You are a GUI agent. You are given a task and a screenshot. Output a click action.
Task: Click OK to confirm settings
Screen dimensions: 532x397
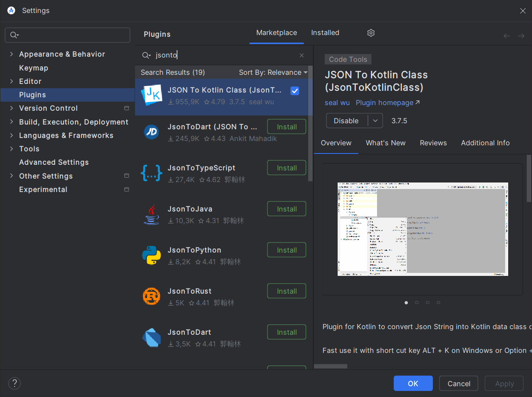[x=413, y=383]
